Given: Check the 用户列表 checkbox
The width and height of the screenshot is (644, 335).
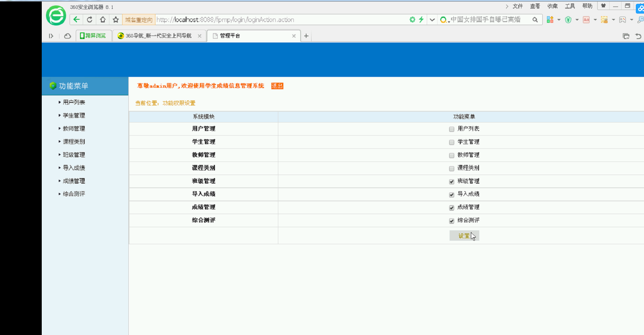Looking at the screenshot, I should click(x=451, y=129).
